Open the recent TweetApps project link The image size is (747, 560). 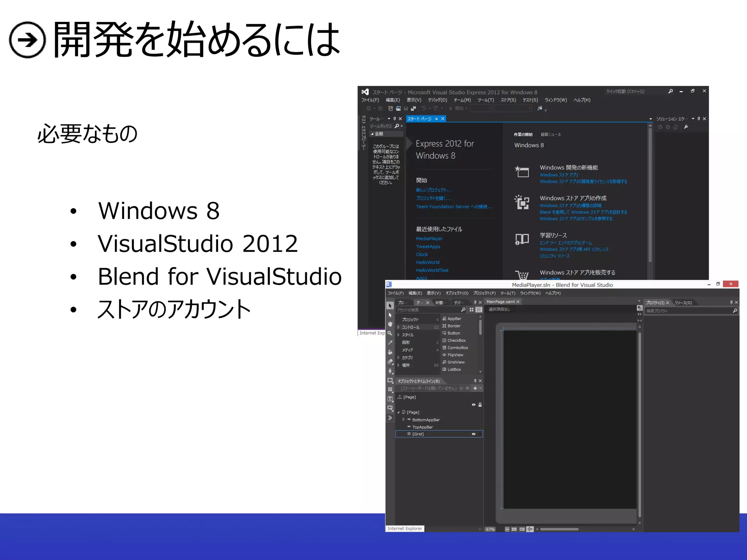coord(428,246)
